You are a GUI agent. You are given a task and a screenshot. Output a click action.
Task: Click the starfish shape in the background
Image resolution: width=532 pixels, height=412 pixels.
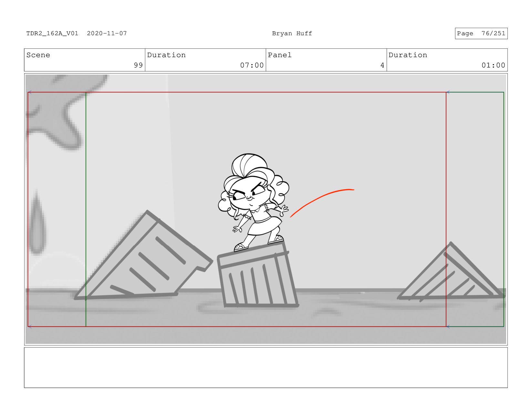pos(65,111)
